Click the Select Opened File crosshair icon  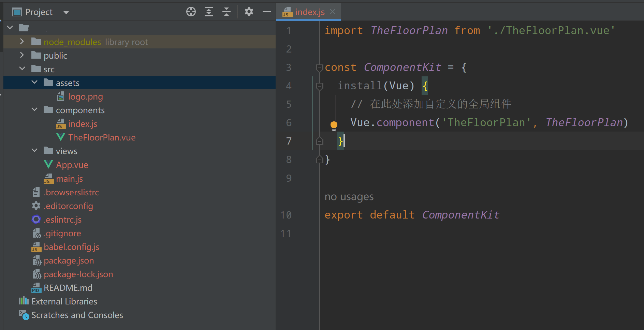[x=191, y=12]
